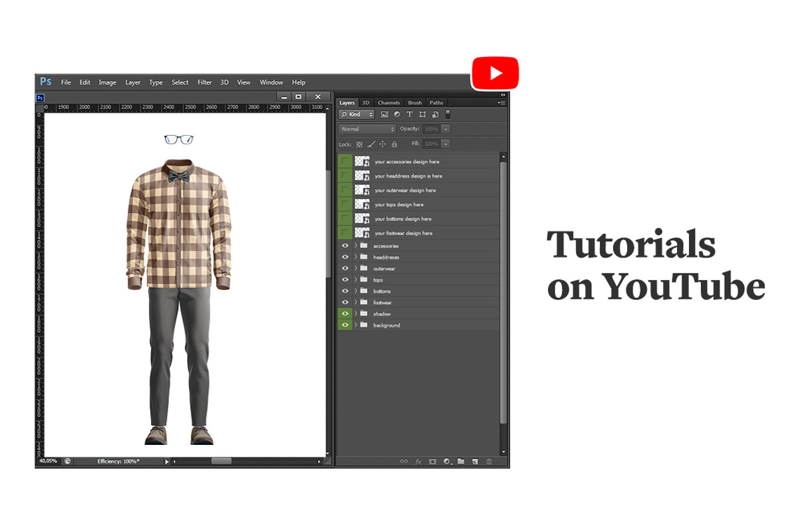Click the Link layers icon
The height and width of the screenshot is (532, 798).
[404, 461]
